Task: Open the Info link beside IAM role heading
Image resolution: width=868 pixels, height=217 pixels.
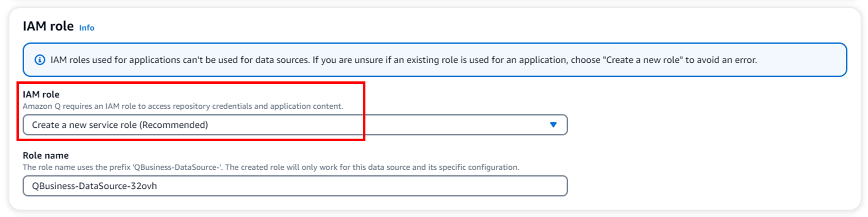Action: (x=86, y=28)
